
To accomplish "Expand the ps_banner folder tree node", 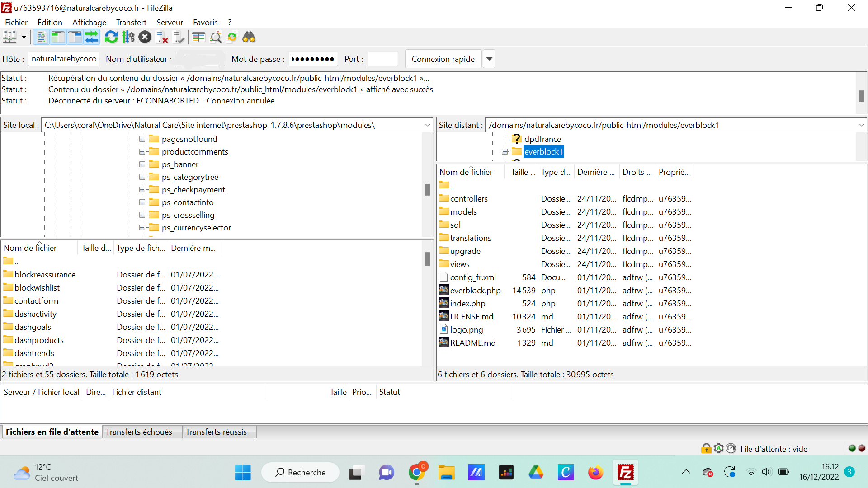I will 142,164.
